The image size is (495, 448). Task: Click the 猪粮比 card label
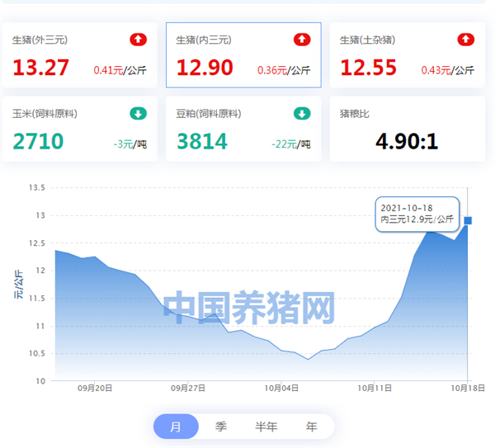pyautogui.click(x=355, y=114)
